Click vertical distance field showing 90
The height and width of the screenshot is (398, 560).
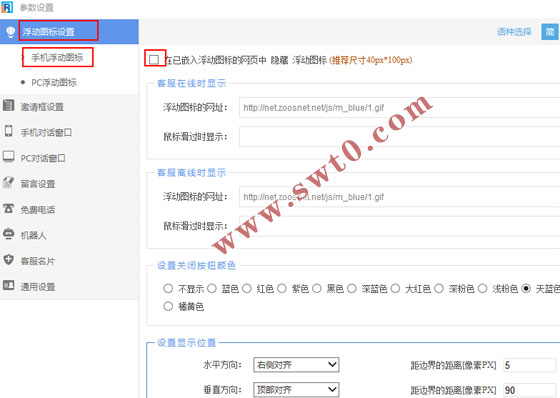point(530,390)
